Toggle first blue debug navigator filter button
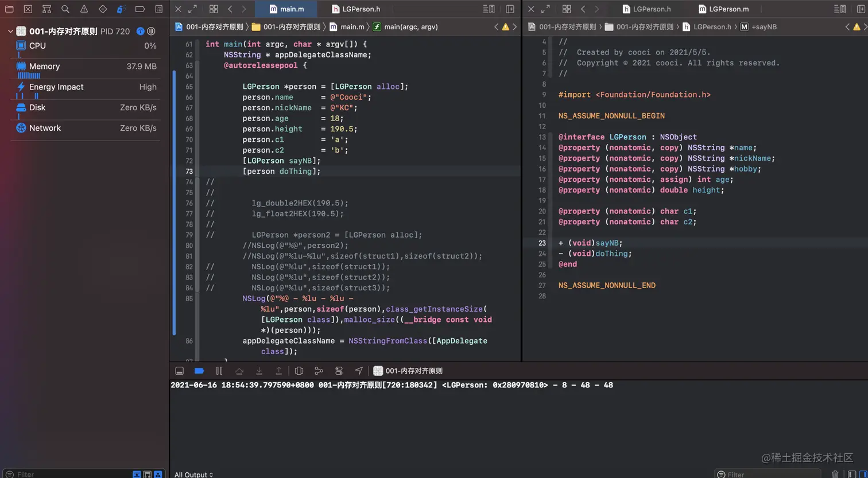Screen dimensions: 868x478 (x=137, y=475)
